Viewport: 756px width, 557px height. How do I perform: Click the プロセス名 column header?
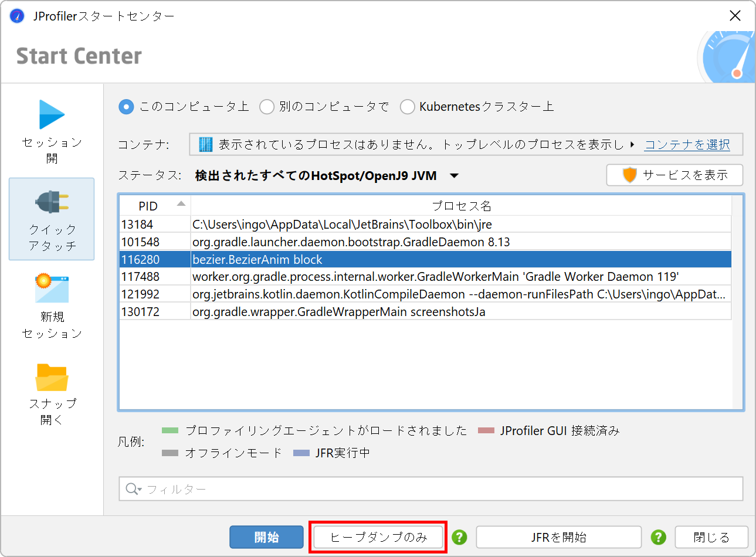[461, 206]
